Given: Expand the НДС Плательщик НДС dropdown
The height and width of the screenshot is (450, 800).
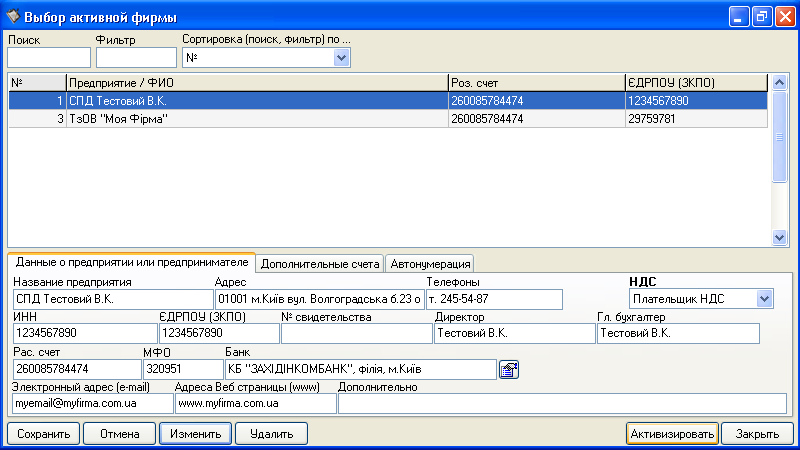Looking at the screenshot, I should point(765,298).
